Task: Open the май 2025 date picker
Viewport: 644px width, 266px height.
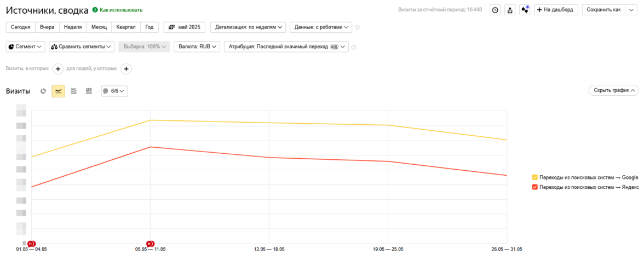Action: pyautogui.click(x=184, y=27)
